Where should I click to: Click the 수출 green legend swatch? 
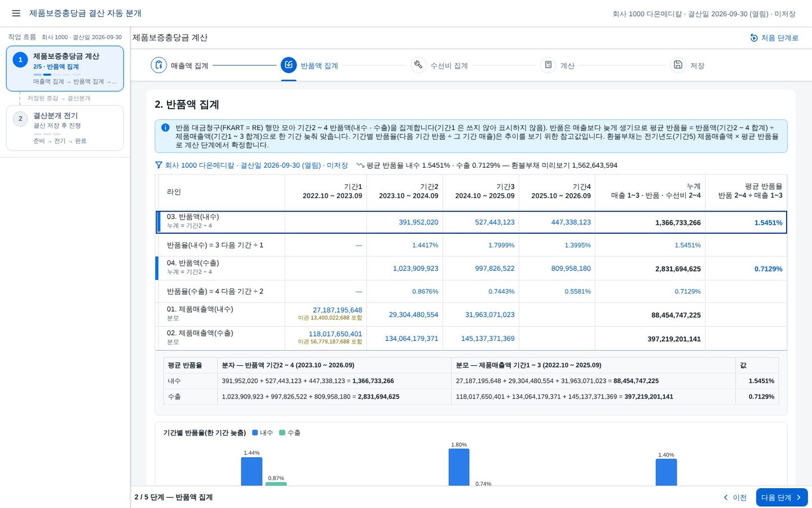[x=282, y=433]
